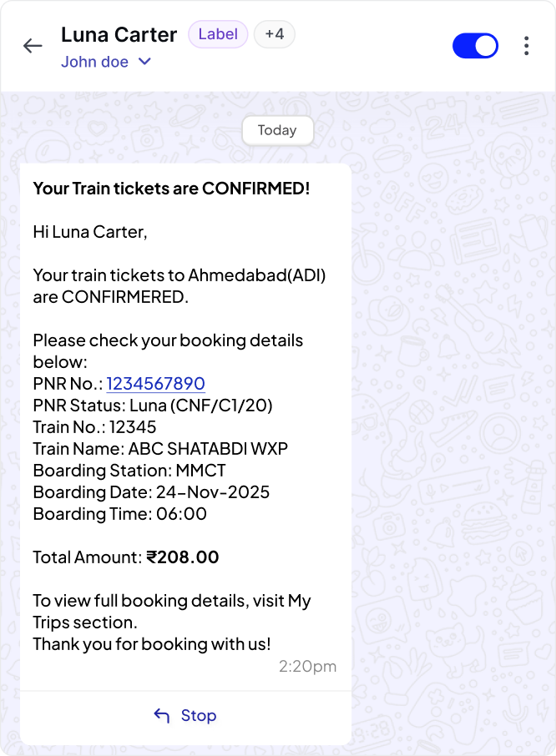Click the kebab menu at top right
Viewport: 556px width, 756px height.
click(527, 46)
